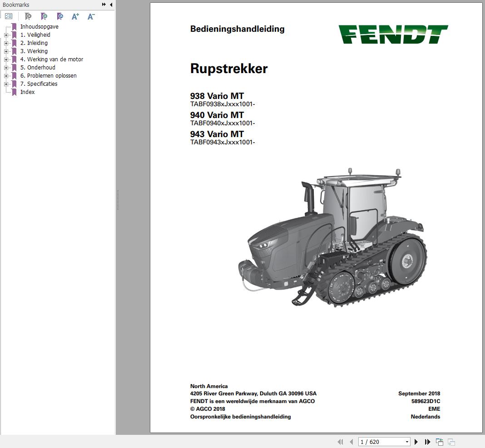
Task: Expand the 5. Onderhoud bookmark
Action: [6, 68]
